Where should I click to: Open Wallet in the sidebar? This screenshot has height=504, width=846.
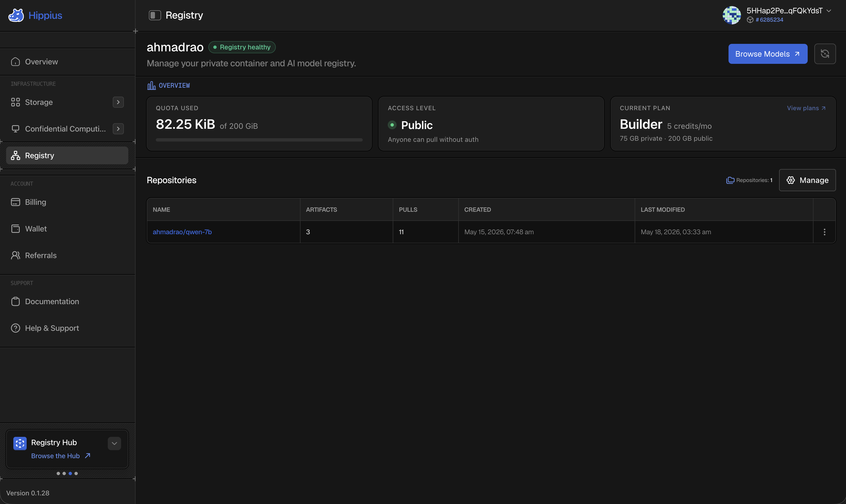pyautogui.click(x=67, y=229)
